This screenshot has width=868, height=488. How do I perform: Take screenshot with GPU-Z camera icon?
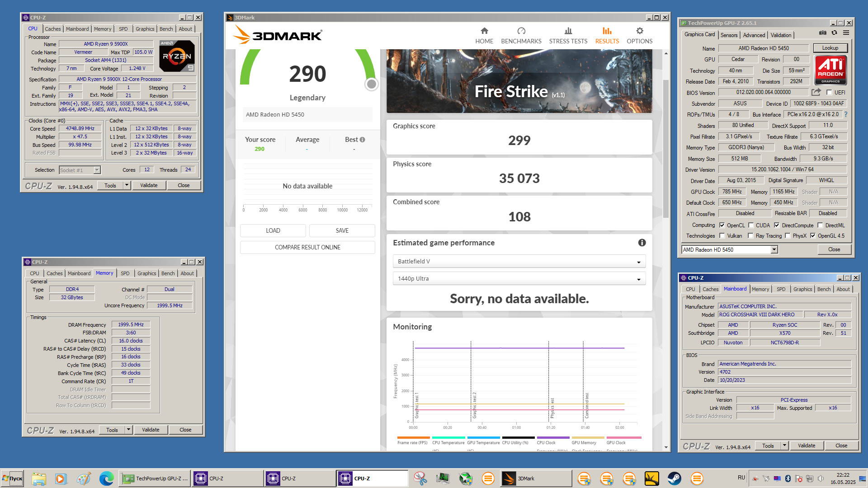(x=823, y=33)
